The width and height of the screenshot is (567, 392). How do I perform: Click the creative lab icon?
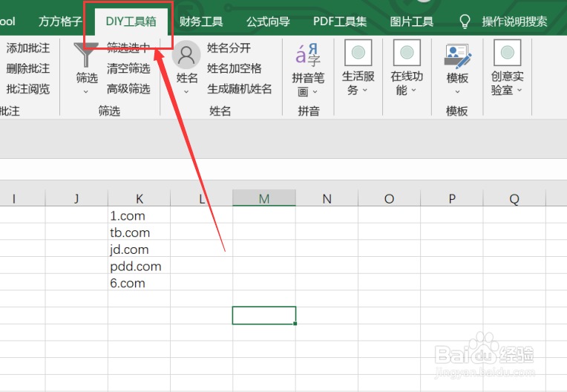click(x=507, y=53)
